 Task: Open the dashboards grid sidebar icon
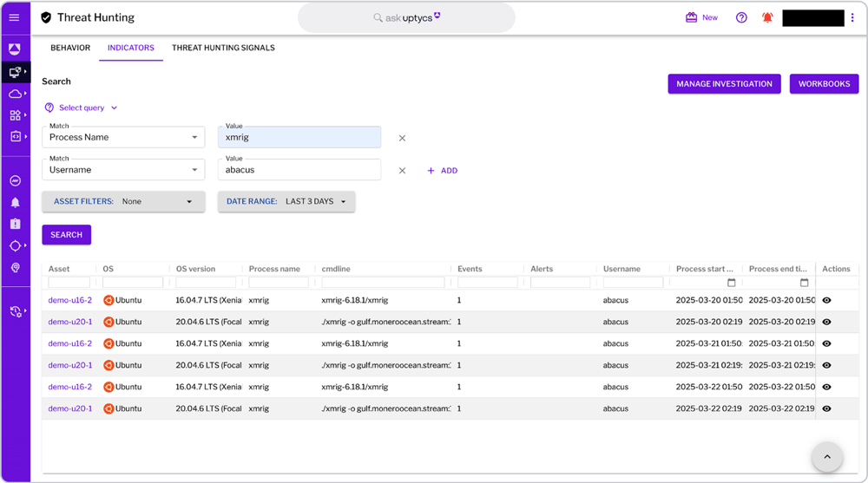pos(15,115)
